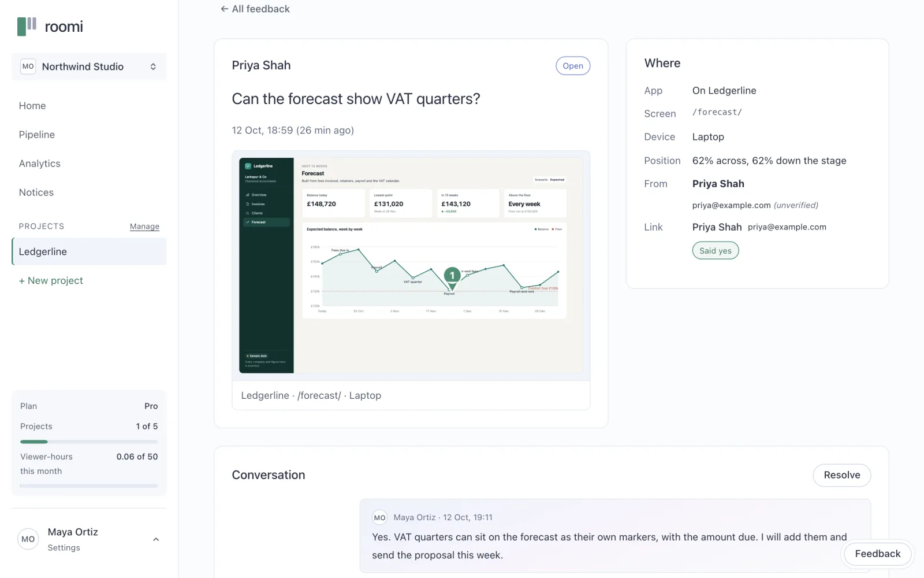This screenshot has width=924, height=578.
Task: Click the 1 of 5 projects count
Action: coord(147,427)
